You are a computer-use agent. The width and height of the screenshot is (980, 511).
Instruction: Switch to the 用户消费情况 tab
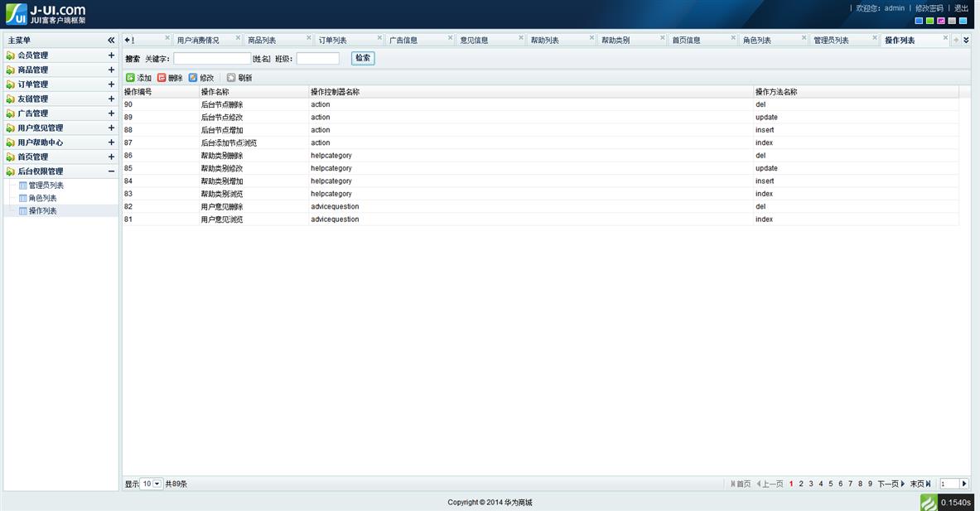tap(198, 40)
